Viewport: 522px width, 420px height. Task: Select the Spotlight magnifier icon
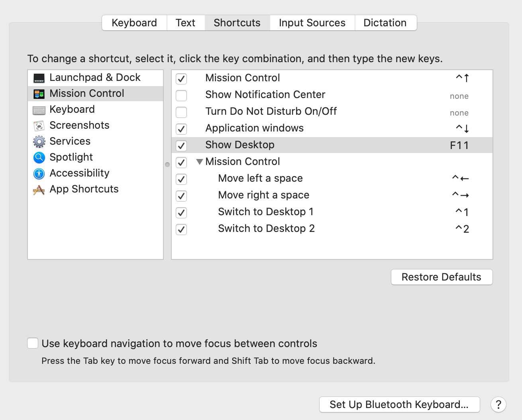point(39,158)
